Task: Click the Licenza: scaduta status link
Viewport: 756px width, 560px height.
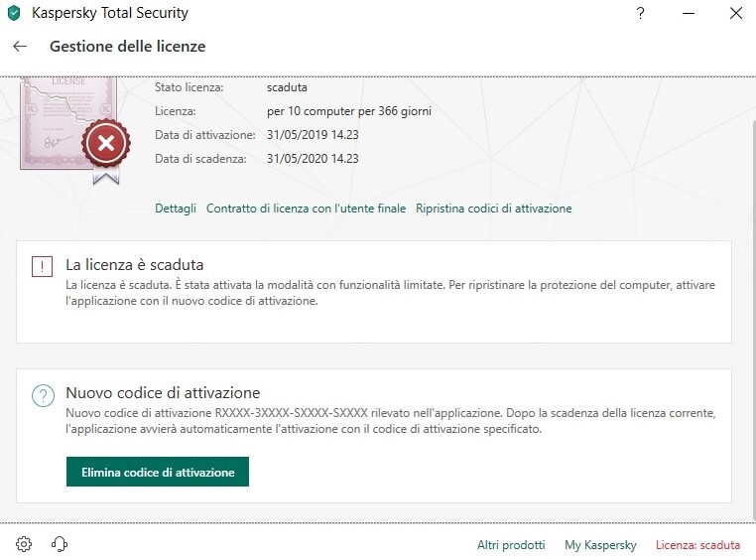Action: click(697, 545)
